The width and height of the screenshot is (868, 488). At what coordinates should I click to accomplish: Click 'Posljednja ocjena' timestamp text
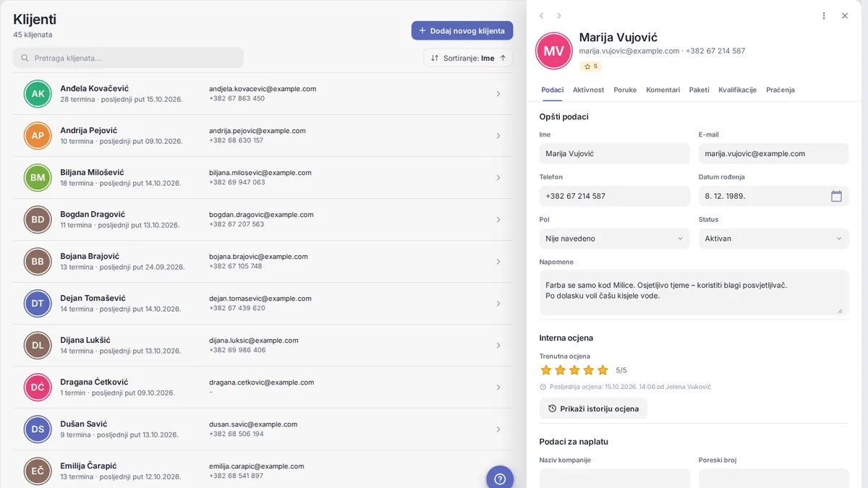[x=630, y=387]
